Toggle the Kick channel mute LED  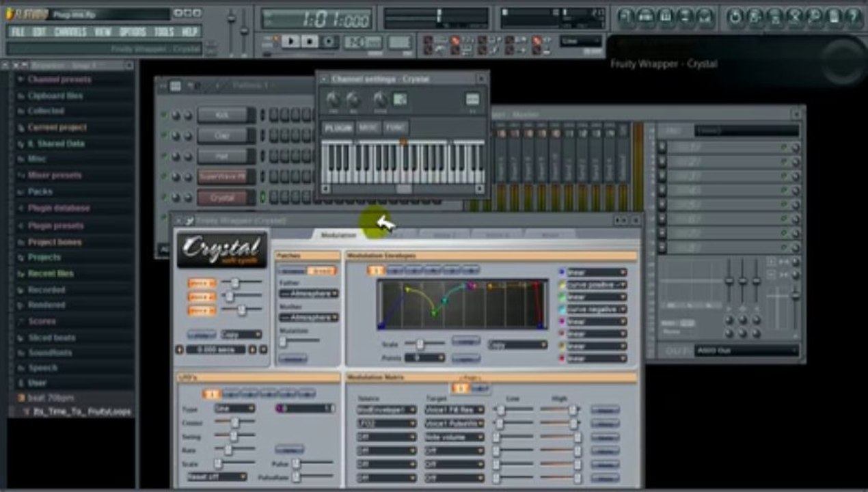click(164, 115)
